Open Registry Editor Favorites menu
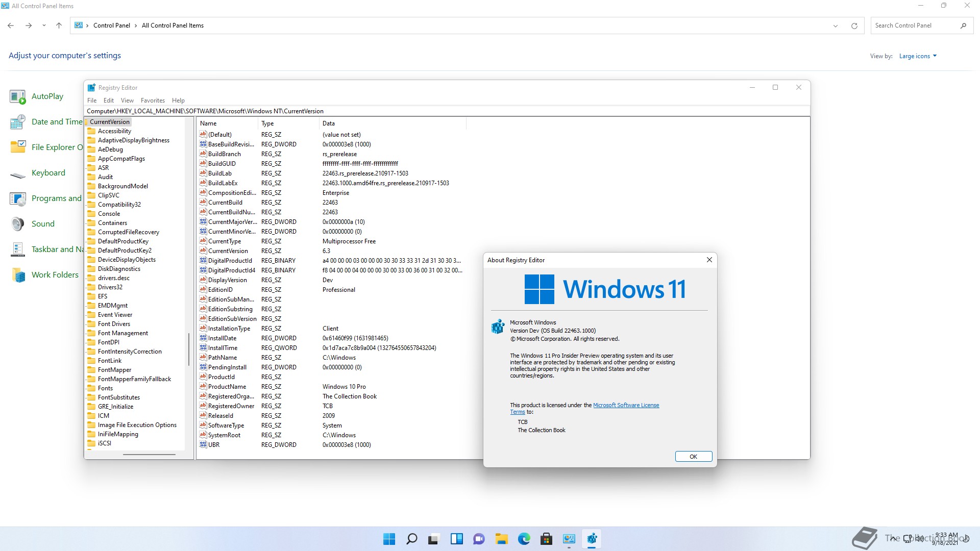This screenshot has width=980, height=551. coord(153,101)
